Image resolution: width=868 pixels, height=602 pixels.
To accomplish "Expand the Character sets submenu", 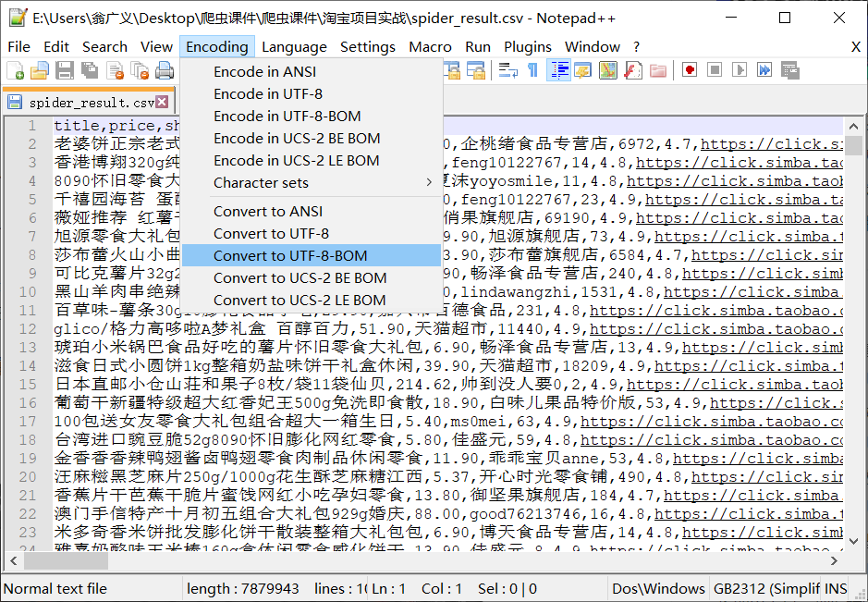I will click(312, 183).
